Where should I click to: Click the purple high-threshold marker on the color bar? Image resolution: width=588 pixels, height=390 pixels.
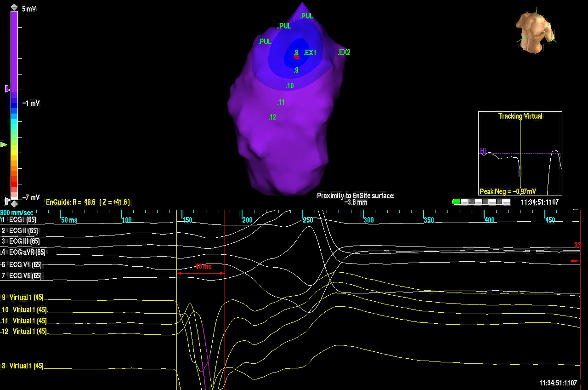click(x=7, y=88)
